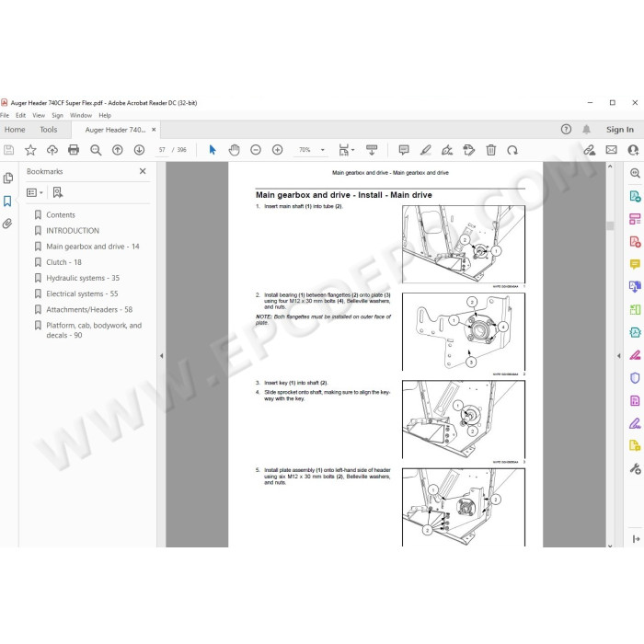Collapse the right tools pane arrow
Image resolution: width=644 pixels, height=644 pixels.
(619, 356)
